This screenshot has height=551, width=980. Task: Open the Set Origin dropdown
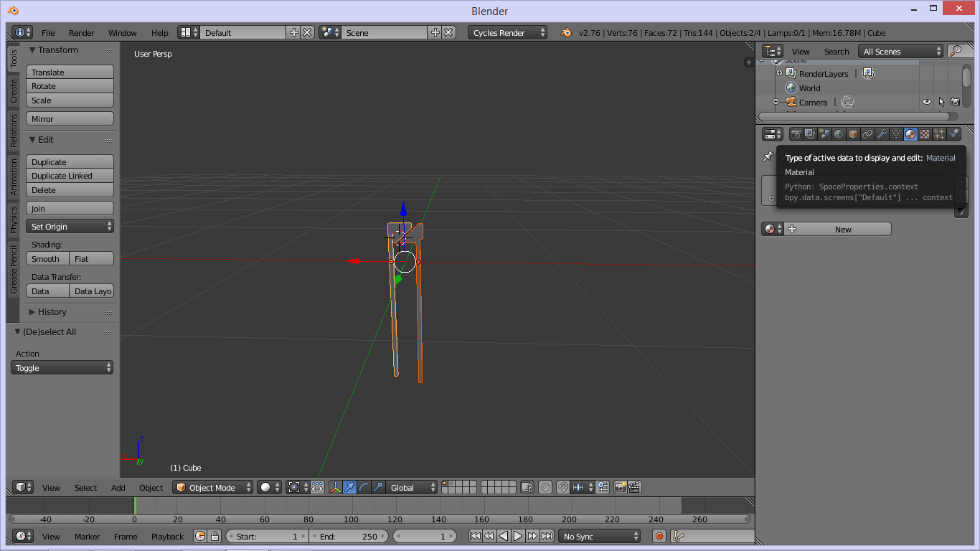tap(70, 226)
